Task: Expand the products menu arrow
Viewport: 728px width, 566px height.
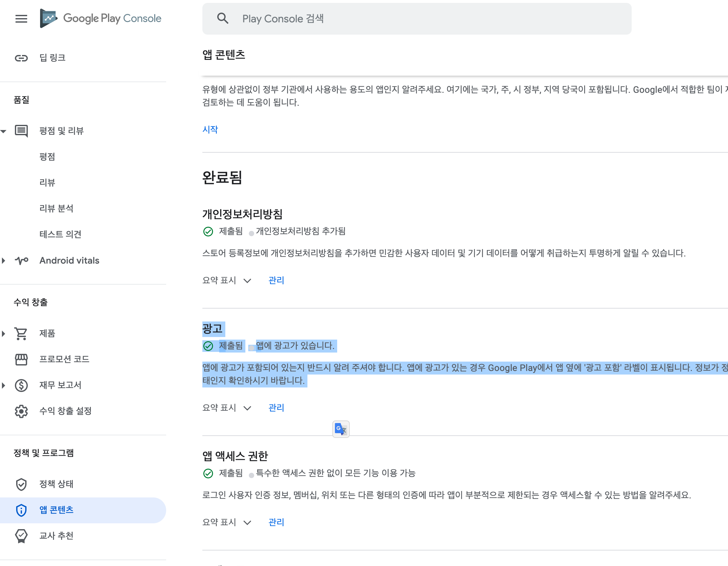Action: point(4,333)
